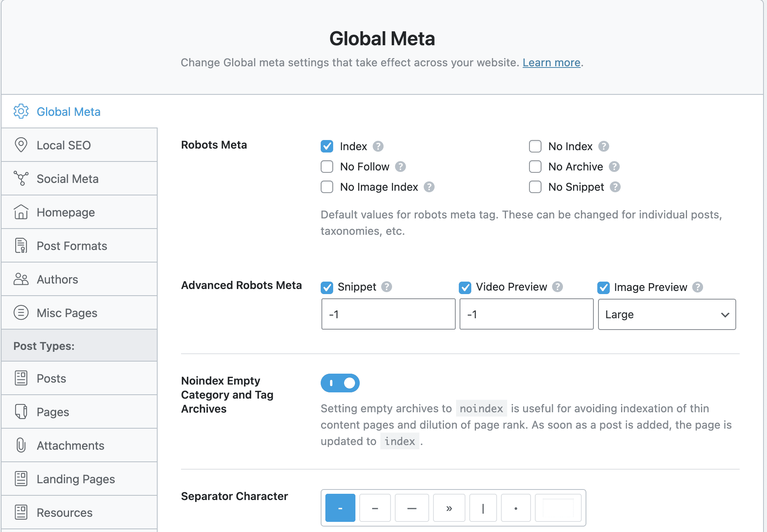Select the pipe separator character button

[x=483, y=508]
